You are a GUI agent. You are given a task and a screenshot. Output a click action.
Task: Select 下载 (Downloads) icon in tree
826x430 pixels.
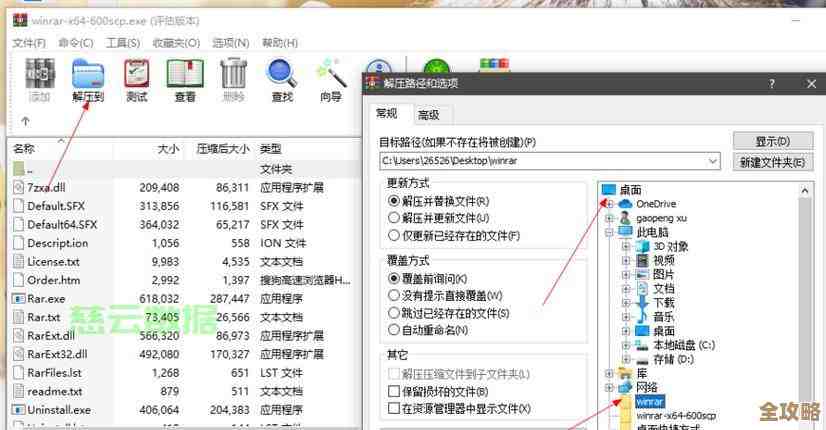[x=642, y=302]
